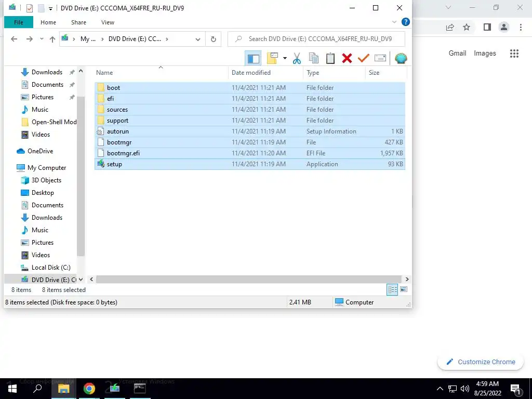Go back with the left arrow
The width and height of the screenshot is (532, 399).
coord(14,39)
